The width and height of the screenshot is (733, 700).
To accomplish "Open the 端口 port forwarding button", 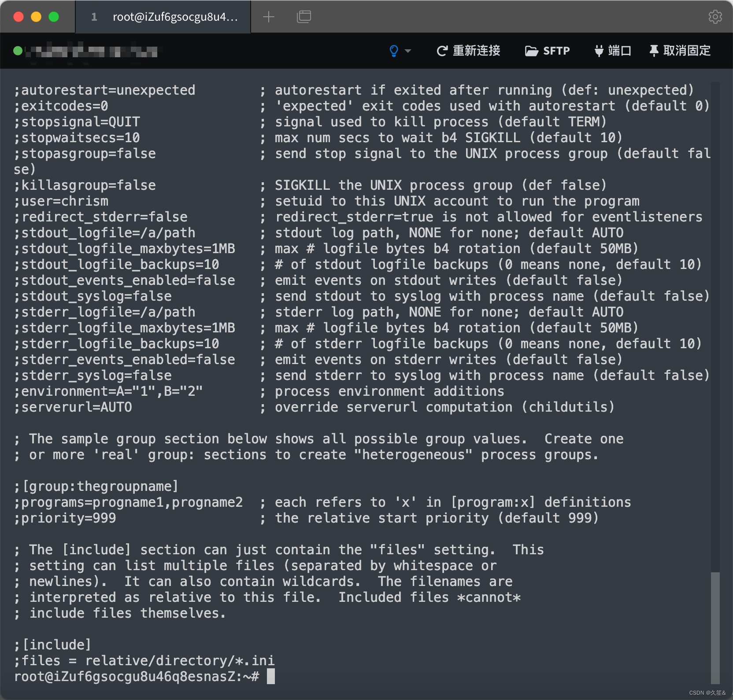I will coord(613,51).
